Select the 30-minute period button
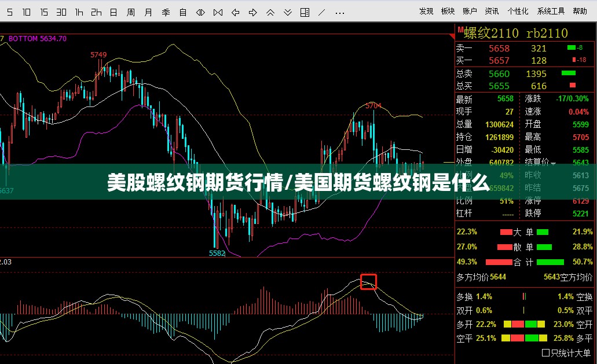 tap(61, 13)
